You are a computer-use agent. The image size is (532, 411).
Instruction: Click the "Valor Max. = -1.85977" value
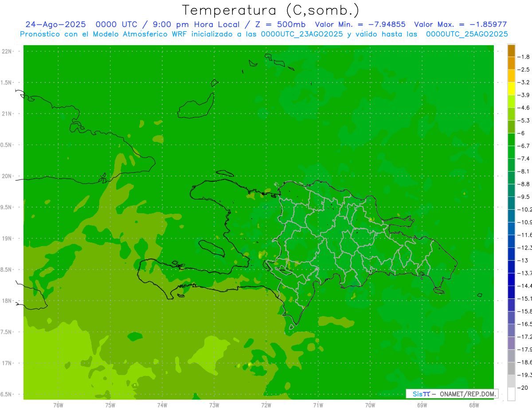click(460, 25)
